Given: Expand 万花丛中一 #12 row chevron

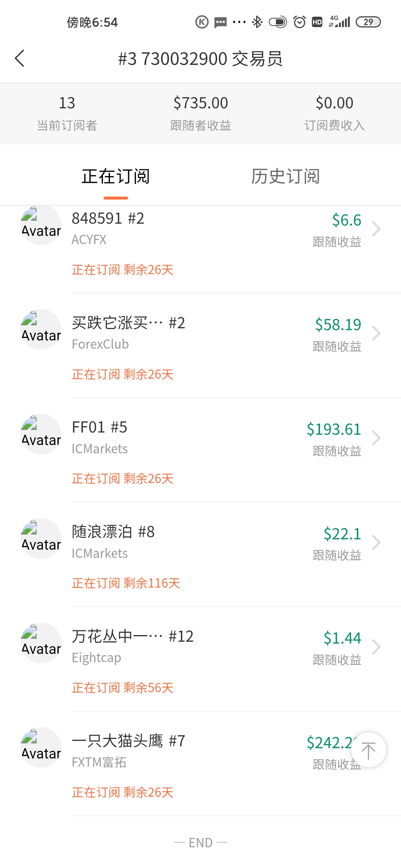Looking at the screenshot, I should [x=376, y=647].
